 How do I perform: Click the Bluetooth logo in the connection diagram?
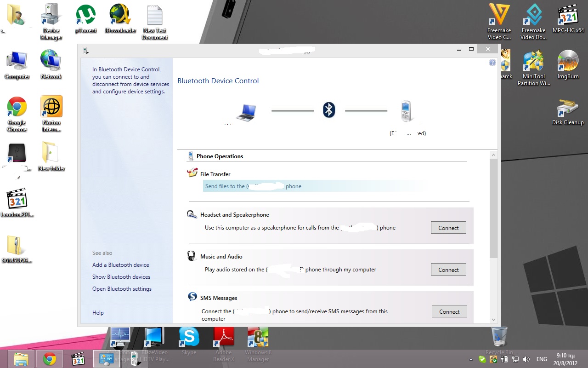pos(329,110)
